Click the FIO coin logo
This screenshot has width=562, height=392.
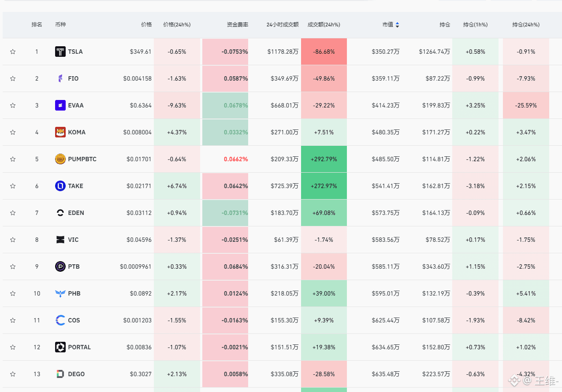coord(60,78)
